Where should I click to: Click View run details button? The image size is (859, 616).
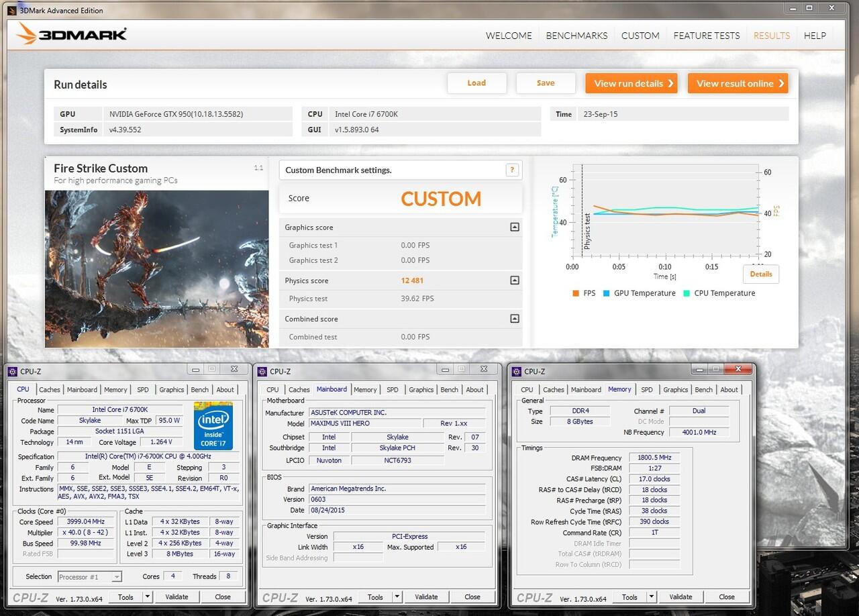point(631,83)
